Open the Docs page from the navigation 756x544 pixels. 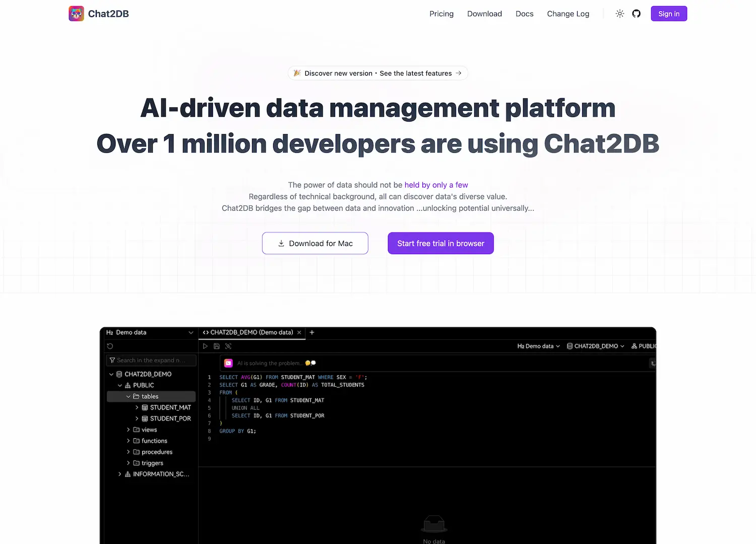coord(524,14)
